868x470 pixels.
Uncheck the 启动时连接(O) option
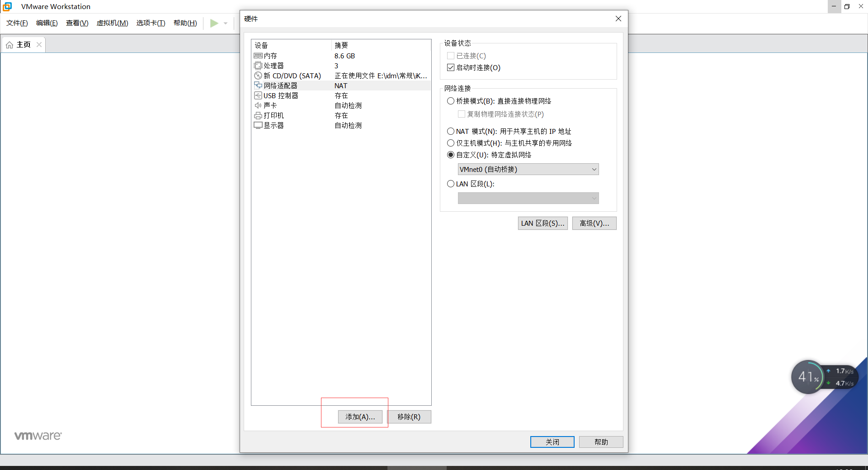pos(450,67)
